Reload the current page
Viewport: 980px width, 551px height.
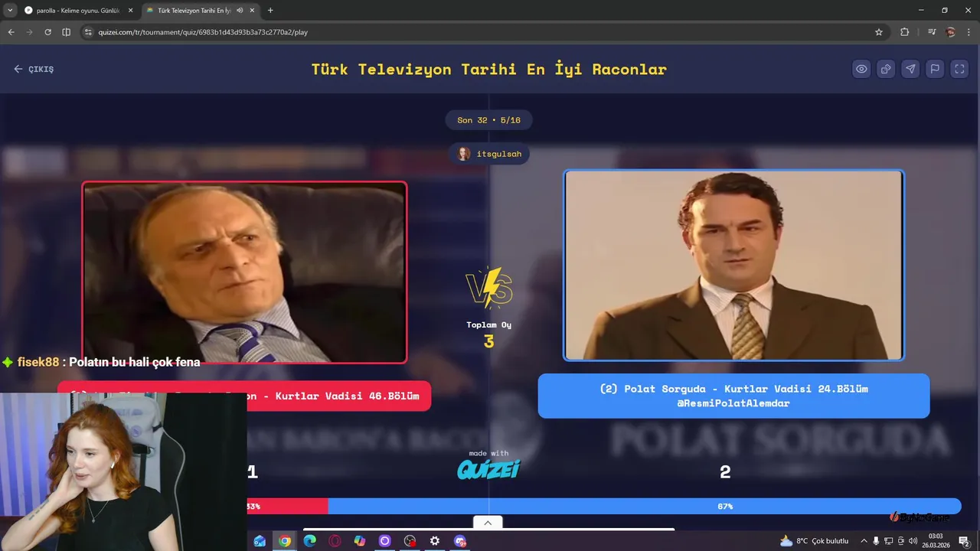(47, 32)
